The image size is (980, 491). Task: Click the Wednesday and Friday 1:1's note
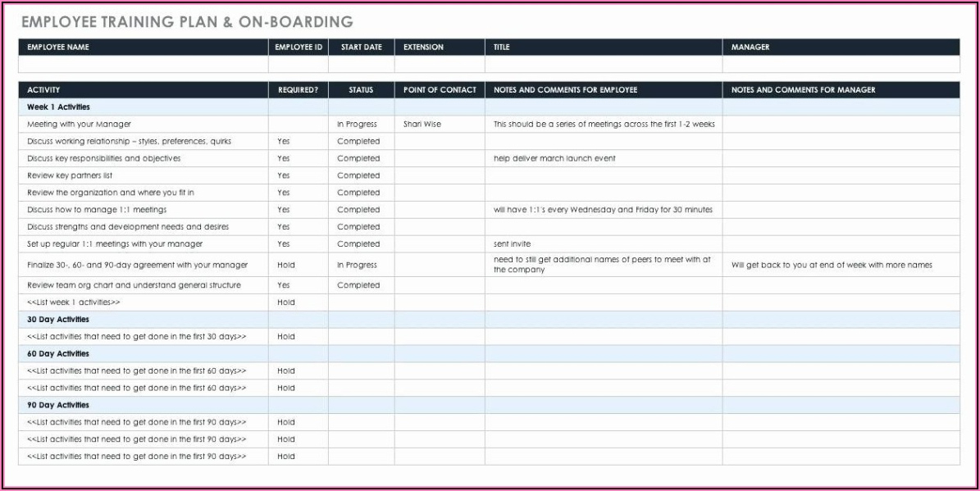click(604, 210)
